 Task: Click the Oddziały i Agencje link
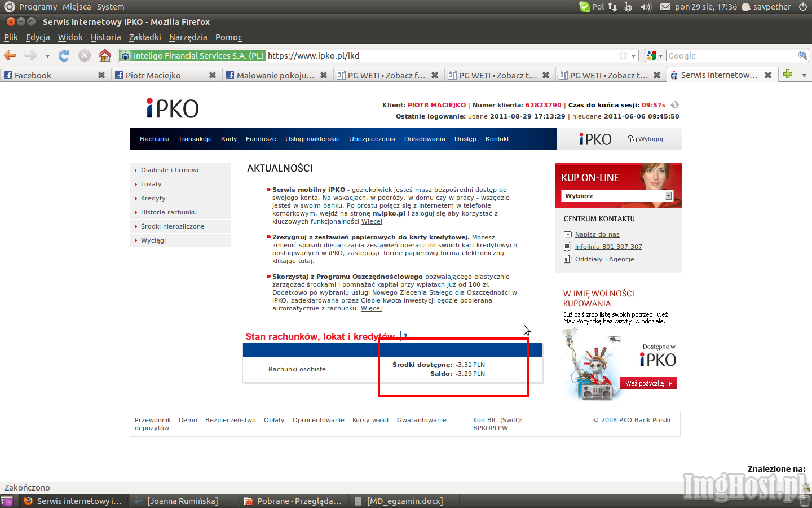604,259
